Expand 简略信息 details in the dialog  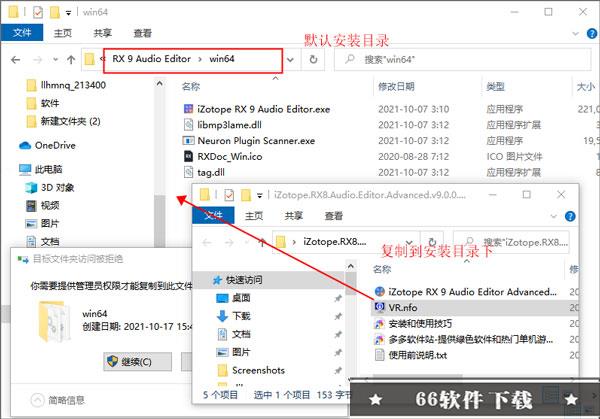click(x=57, y=400)
